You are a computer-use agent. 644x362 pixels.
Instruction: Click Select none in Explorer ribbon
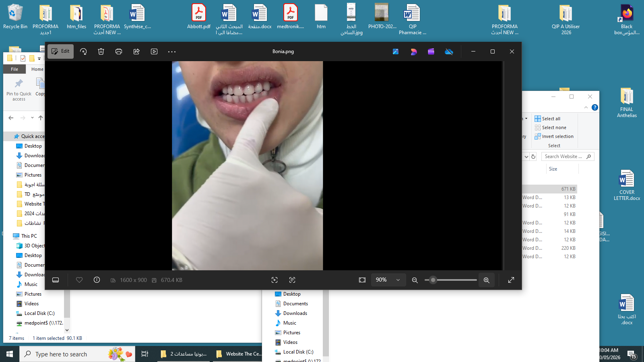click(x=550, y=128)
